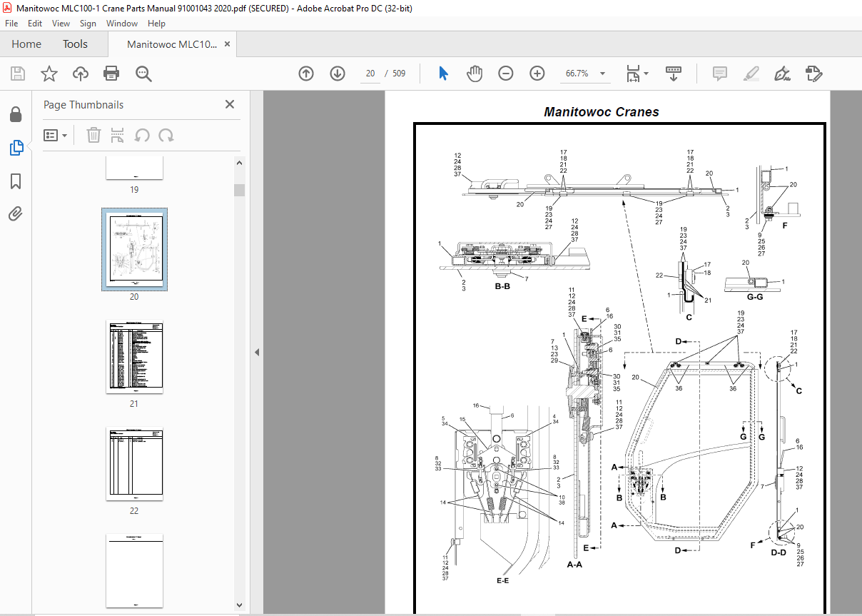Screen dimensions: 862x616
Task: Click the E-E section label in drawing
Action: click(502, 581)
